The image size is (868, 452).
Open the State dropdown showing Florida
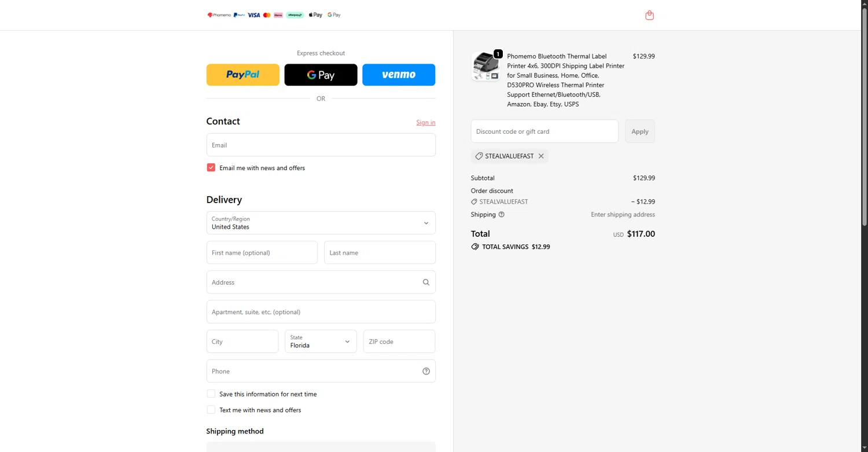(321, 341)
